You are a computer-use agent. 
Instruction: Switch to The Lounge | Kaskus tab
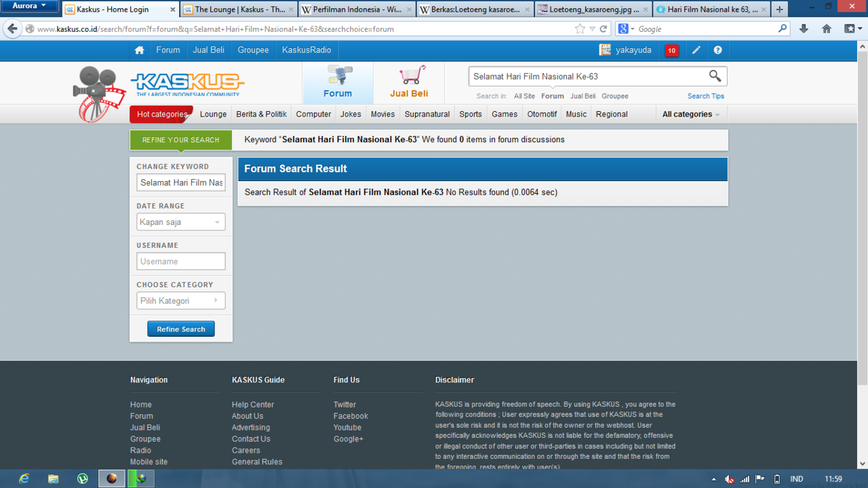pos(239,9)
